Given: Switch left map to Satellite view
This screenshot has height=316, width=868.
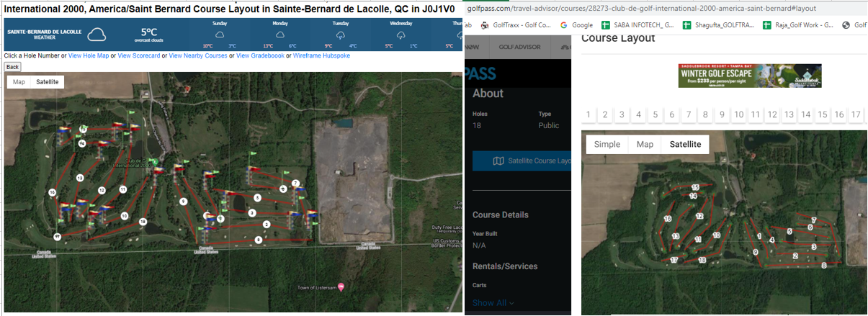Looking at the screenshot, I should (48, 82).
